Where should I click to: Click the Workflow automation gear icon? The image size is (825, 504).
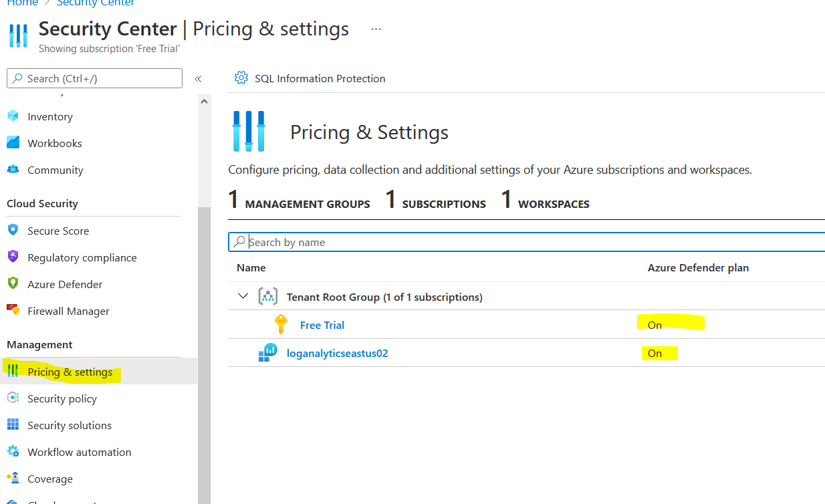point(13,452)
